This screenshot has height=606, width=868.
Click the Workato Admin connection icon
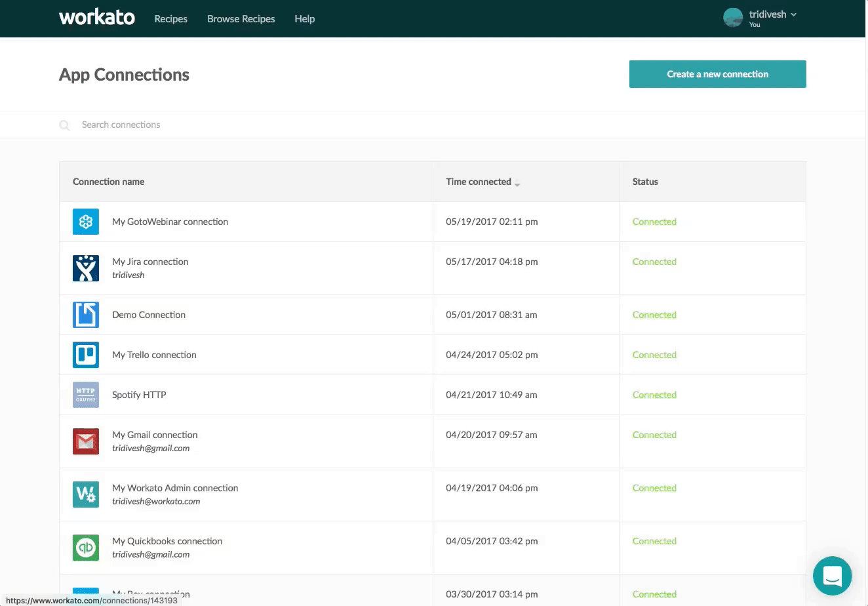(86, 495)
